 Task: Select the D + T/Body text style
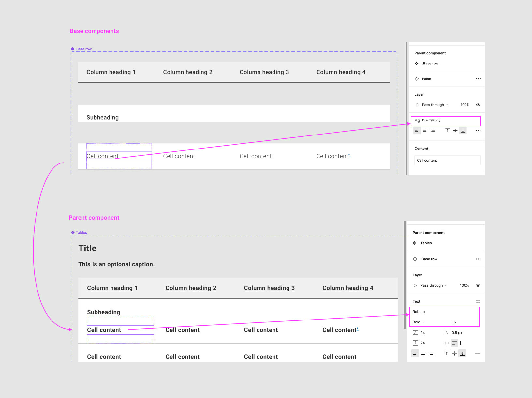pos(445,121)
